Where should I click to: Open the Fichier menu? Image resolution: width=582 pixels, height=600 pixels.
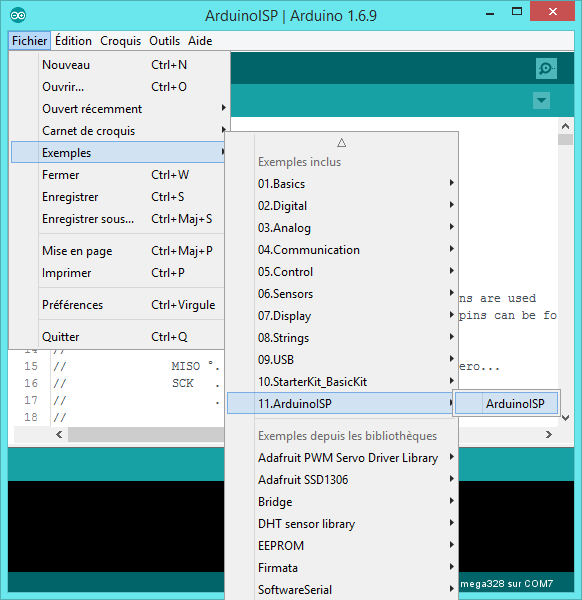(29, 41)
